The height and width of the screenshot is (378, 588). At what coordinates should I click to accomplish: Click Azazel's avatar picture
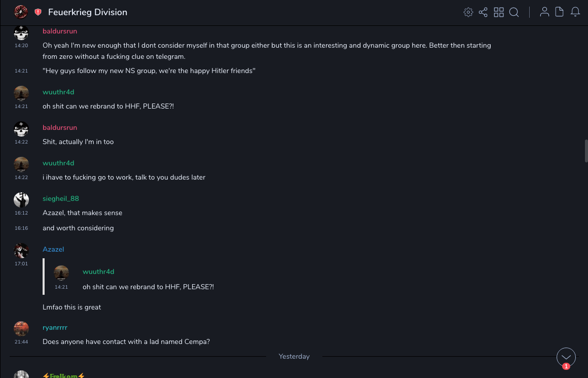point(21,251)
